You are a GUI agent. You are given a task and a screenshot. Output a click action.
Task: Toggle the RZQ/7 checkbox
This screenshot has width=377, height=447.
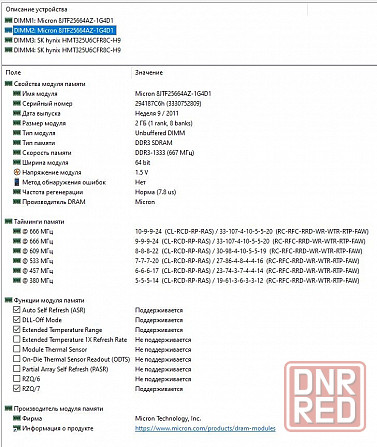point(17,388)
